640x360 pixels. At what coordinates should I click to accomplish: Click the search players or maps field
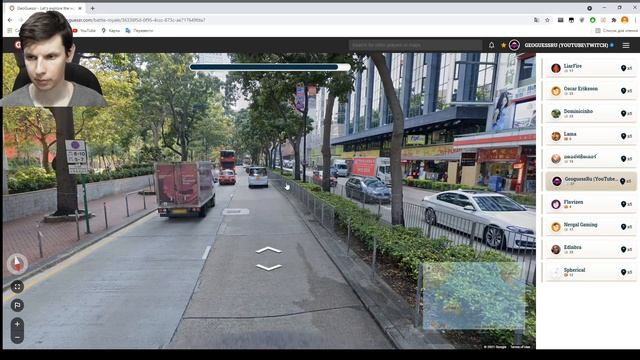pos(416,45)
